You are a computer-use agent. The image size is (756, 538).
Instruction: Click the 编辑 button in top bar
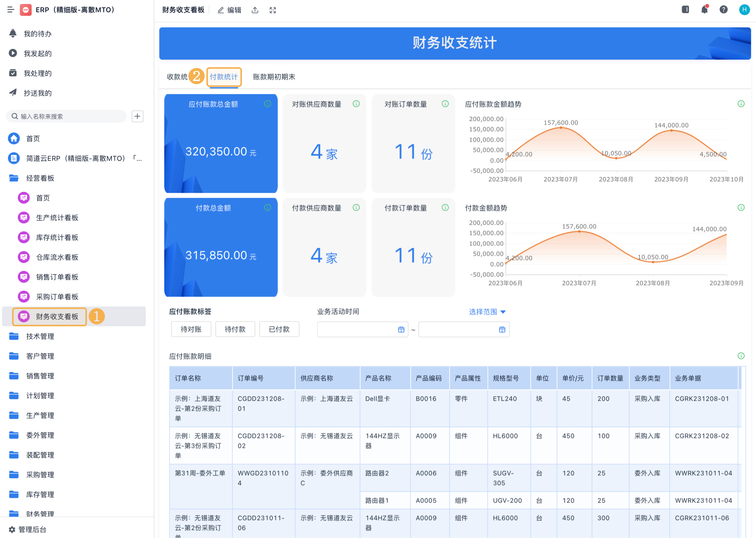pos(229,10)
